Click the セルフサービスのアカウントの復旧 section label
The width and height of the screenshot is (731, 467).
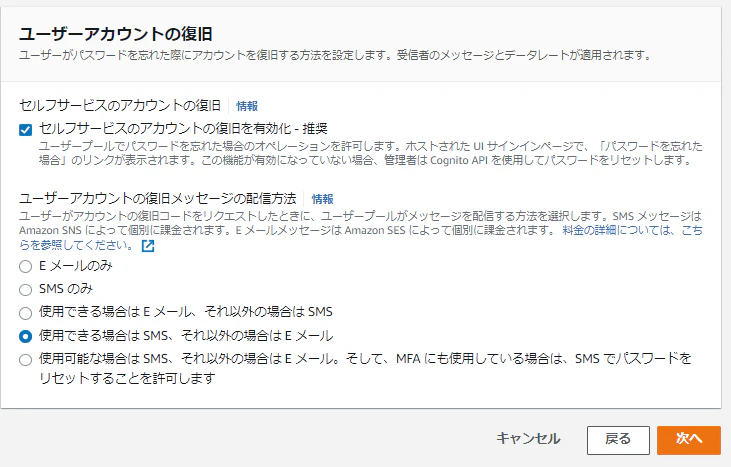tap(120, 105)
